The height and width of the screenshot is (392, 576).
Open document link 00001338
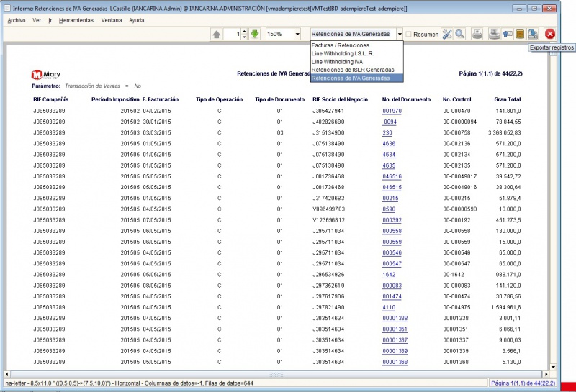[395, 318]
